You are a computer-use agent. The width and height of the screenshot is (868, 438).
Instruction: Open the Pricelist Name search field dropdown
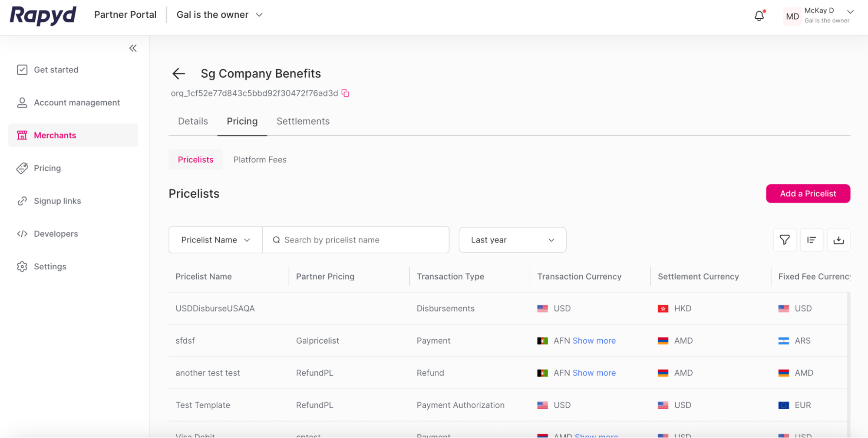click(x=215, y=239)
